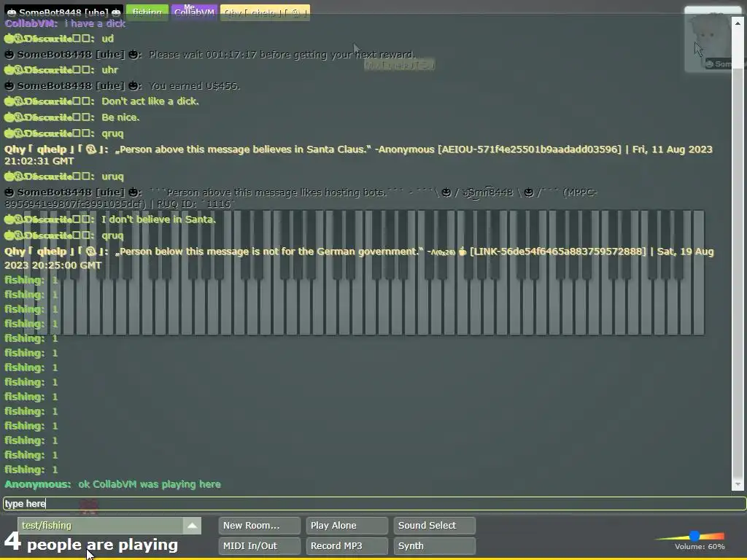Click the up arrow beside test/fishing room
This screenshot has width=747, height=560.
[192, 525]
